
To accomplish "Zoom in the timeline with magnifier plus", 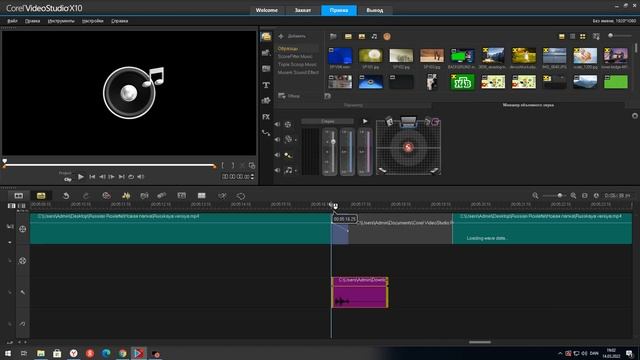I will coord(573,196).
